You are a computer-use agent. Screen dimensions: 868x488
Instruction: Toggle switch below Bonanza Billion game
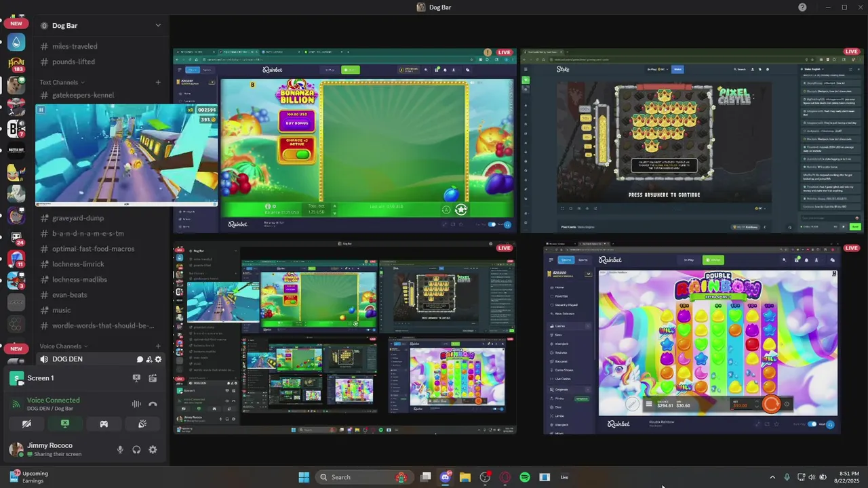[x=493, y=224]
